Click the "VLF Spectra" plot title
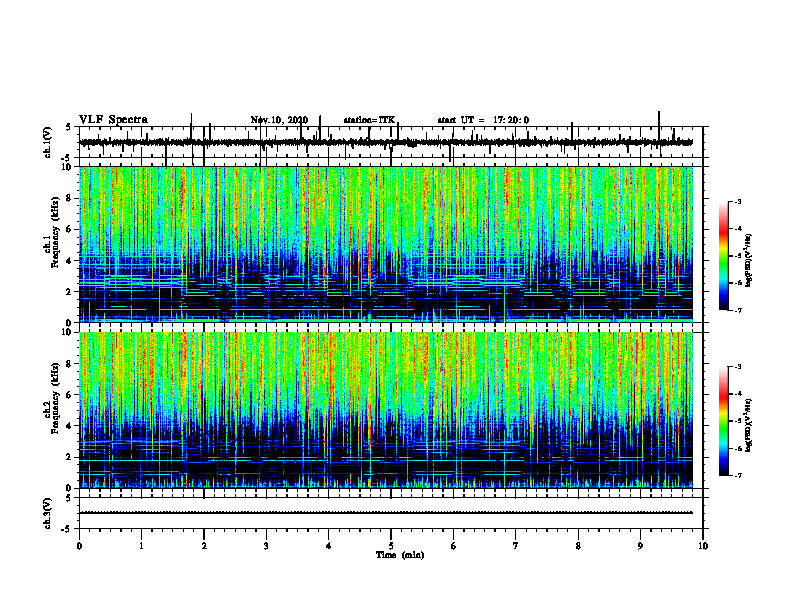 point(113,120)
